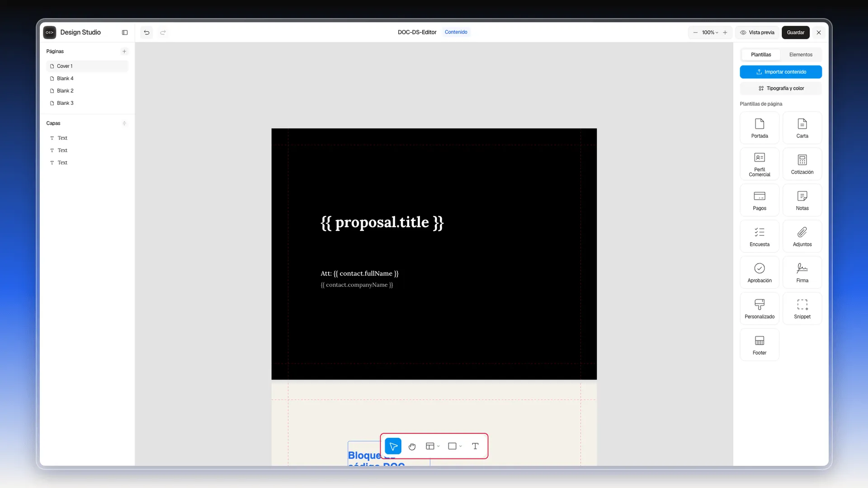Select the rectangle shape tool

[x=452, y=446]
